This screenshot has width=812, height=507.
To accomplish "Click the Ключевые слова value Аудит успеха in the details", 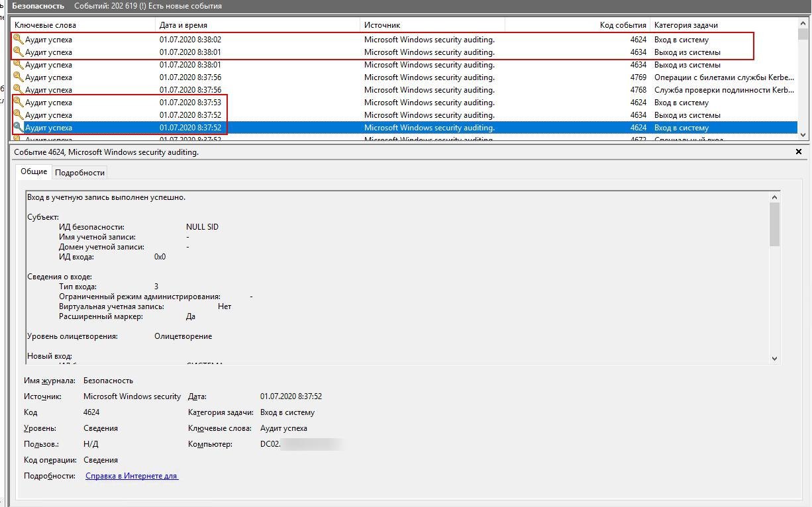I will click(x=283, y=428).
